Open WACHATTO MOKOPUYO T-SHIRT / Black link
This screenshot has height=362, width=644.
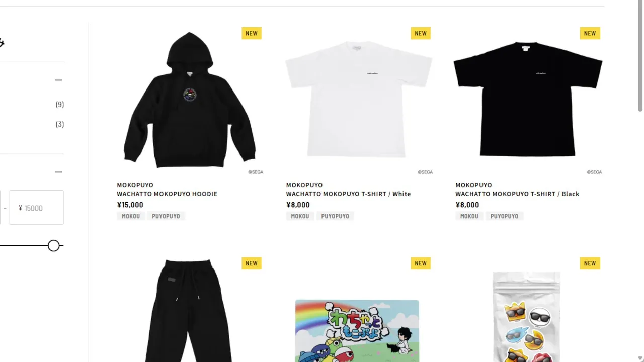(517, 194)
